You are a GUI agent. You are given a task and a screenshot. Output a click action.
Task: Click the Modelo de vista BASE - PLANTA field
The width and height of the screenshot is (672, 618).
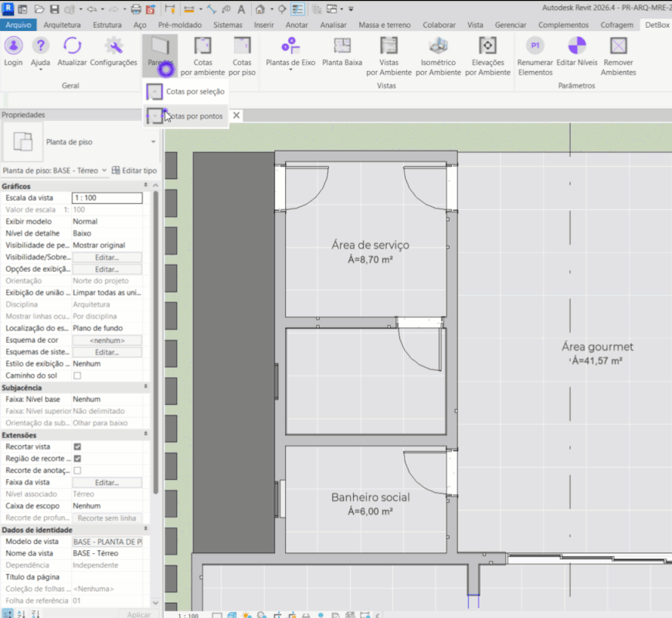[x=107, y=542]
